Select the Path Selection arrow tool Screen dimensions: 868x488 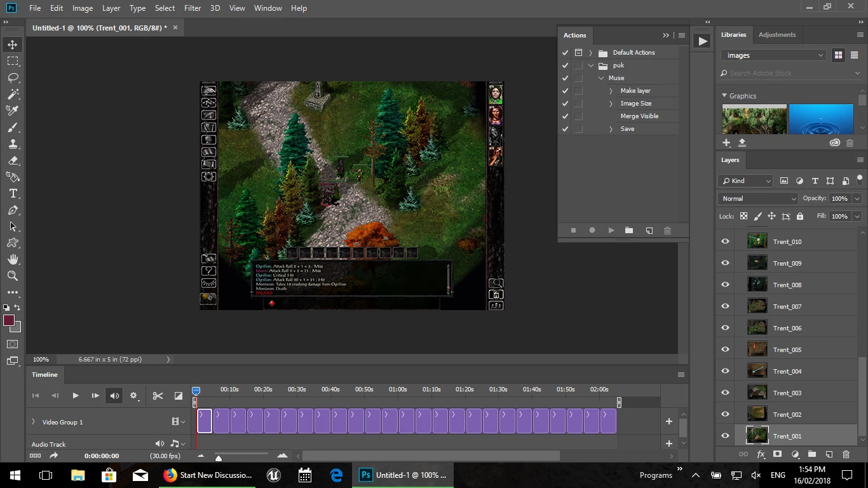coord(13,227)
